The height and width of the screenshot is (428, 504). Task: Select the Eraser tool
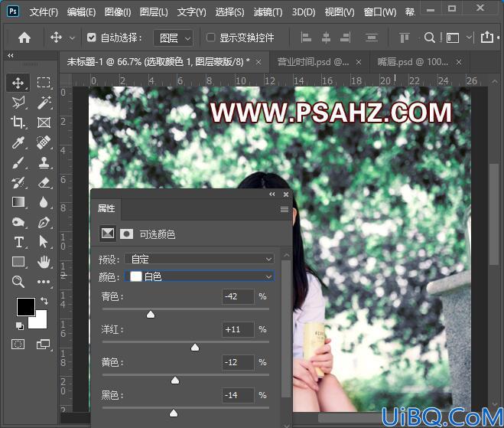coord(44,182)
